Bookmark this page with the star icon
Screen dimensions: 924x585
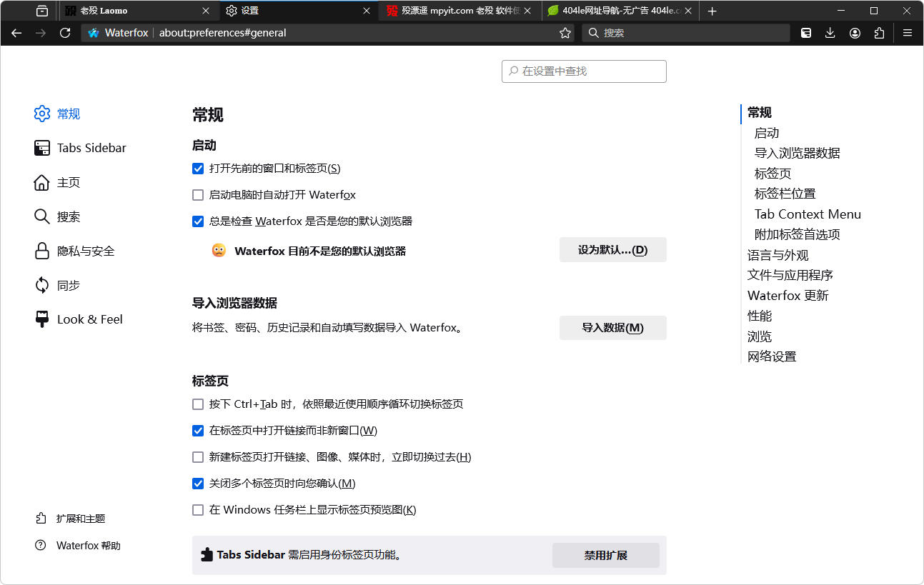pyautogui.click(x=565, y=33)
